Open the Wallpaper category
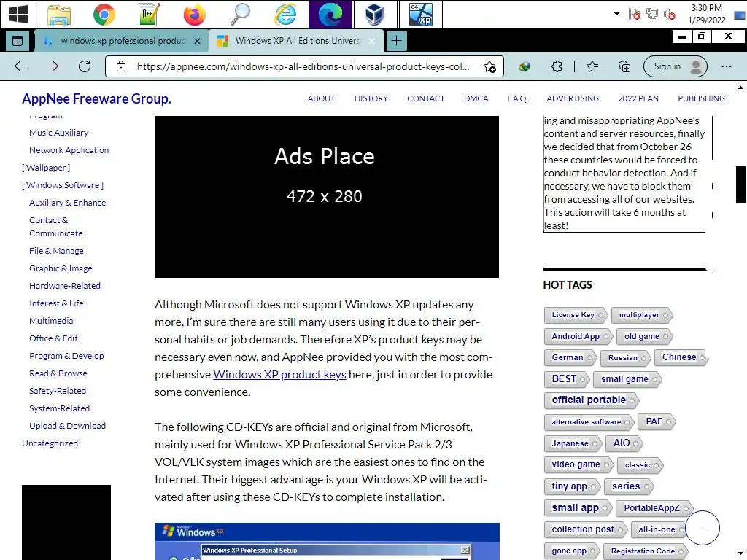The image size is (747, 560). click(46, 168)
